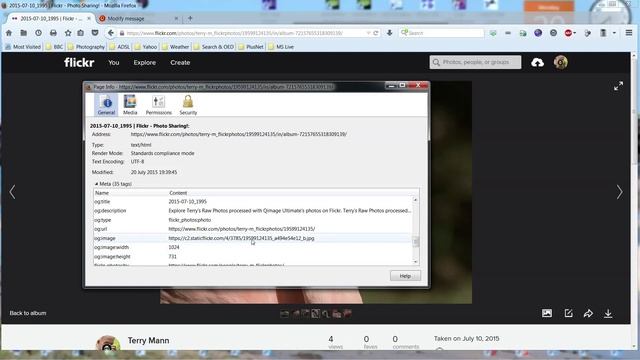Open the Explore menu in Flickr
Viewport: 640px width, 360px height.
144,62
